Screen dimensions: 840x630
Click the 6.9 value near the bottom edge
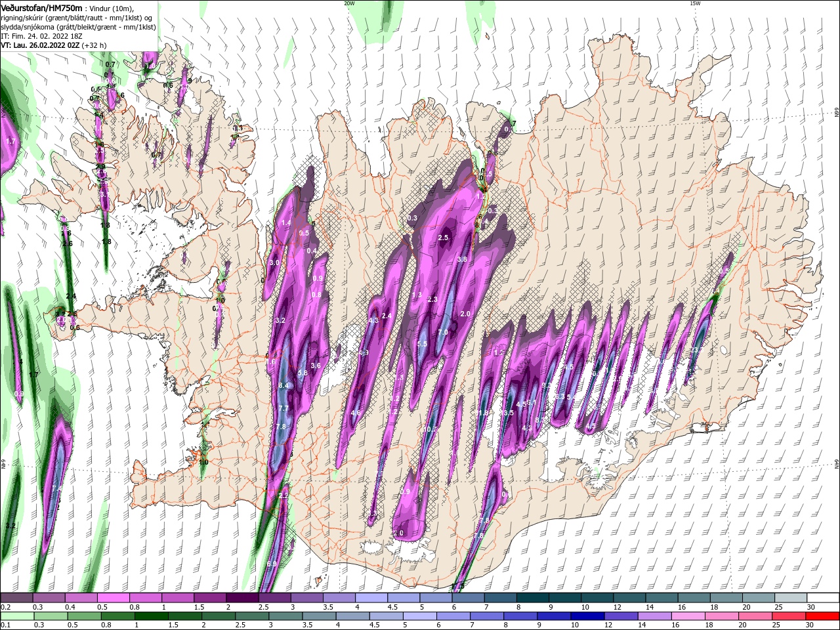point(272,564)
